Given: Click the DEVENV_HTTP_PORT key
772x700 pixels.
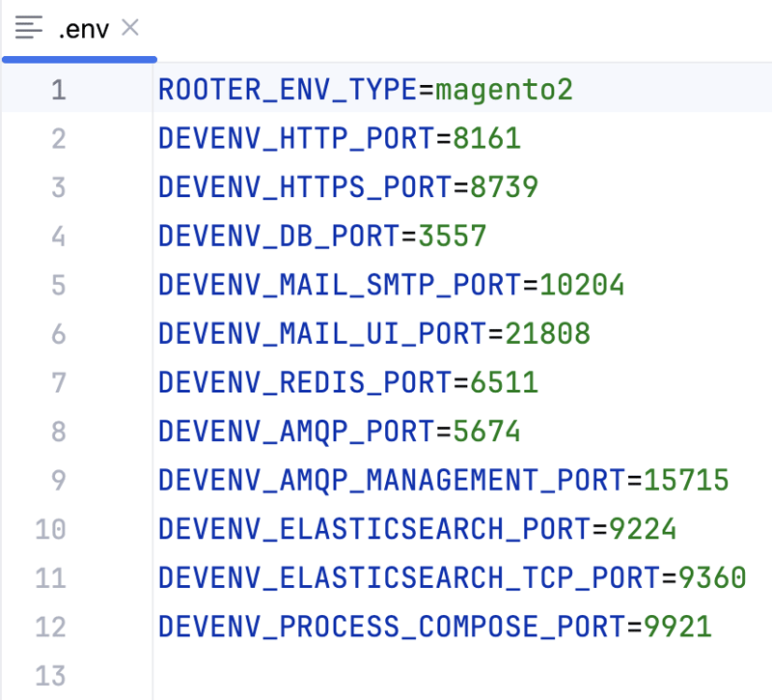Looking at the screenshot, I should (x=297, y=138).
